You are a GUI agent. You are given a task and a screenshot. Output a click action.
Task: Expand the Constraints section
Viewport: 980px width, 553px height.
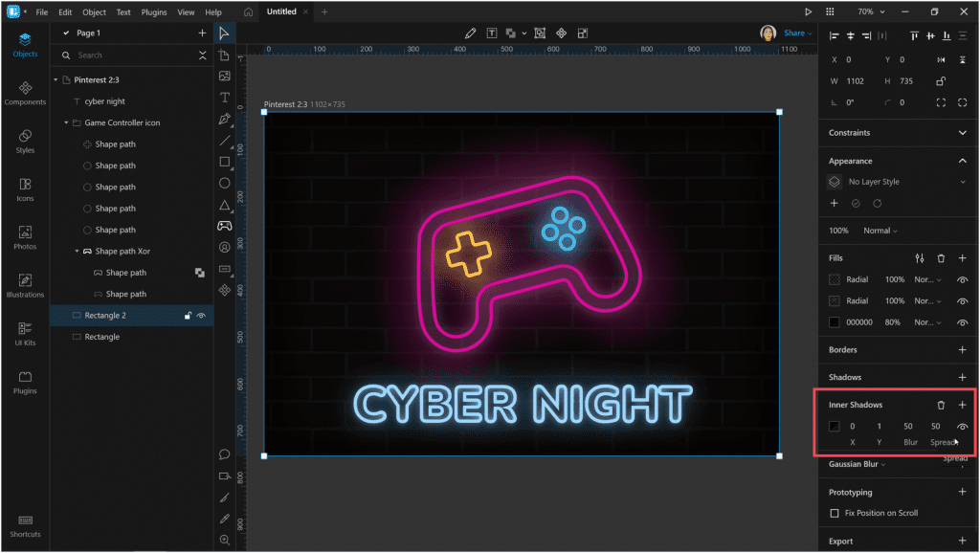963,133
